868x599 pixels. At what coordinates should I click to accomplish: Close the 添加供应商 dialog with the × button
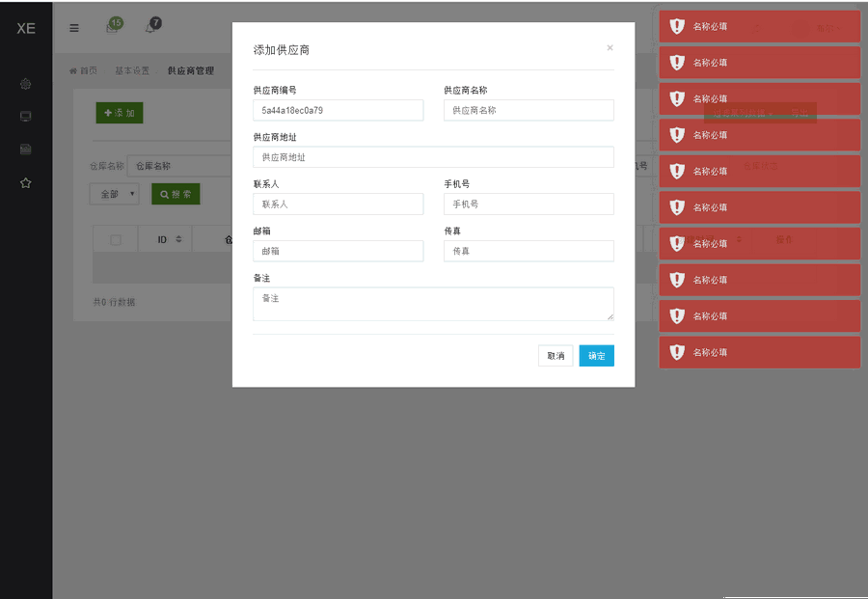pyautogui.click(x=610, y=47)
